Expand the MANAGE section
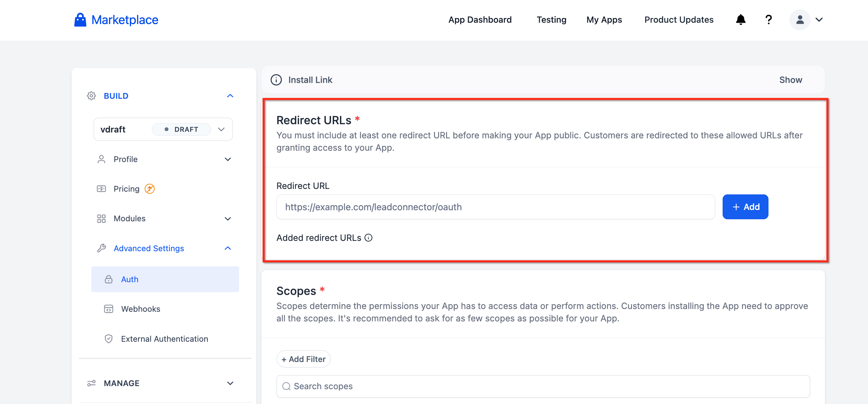The height and width of the screenshot is (404, 868). (230, 383)
